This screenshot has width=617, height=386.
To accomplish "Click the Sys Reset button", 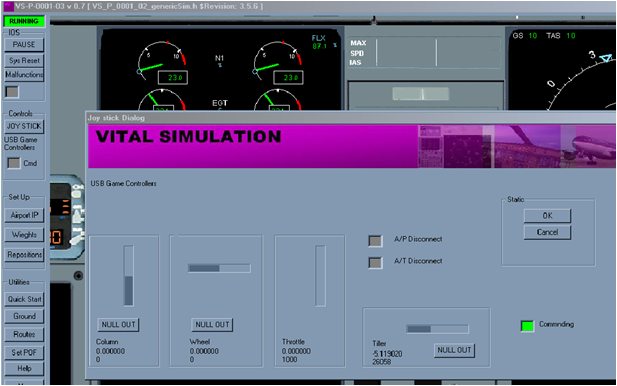I will (x=24, y=61).
